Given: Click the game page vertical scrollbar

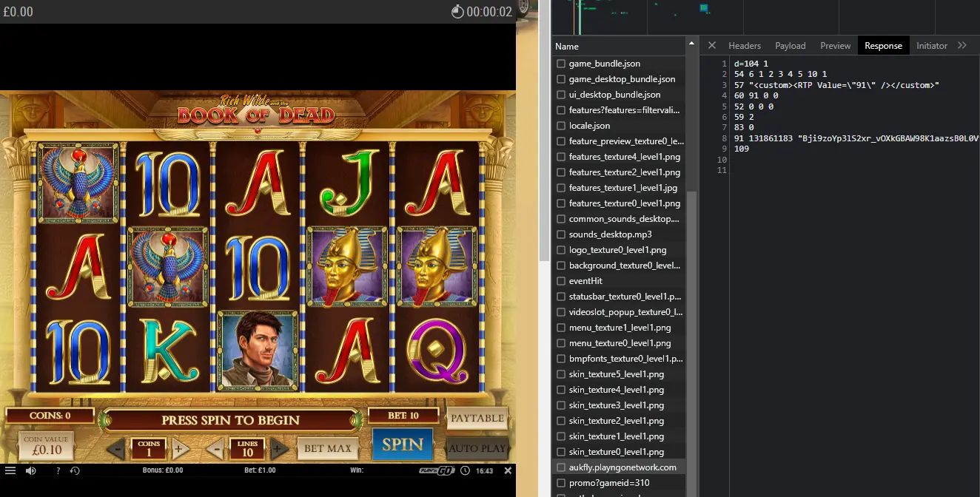Looking at the screenshot, I should click(545, 129).
